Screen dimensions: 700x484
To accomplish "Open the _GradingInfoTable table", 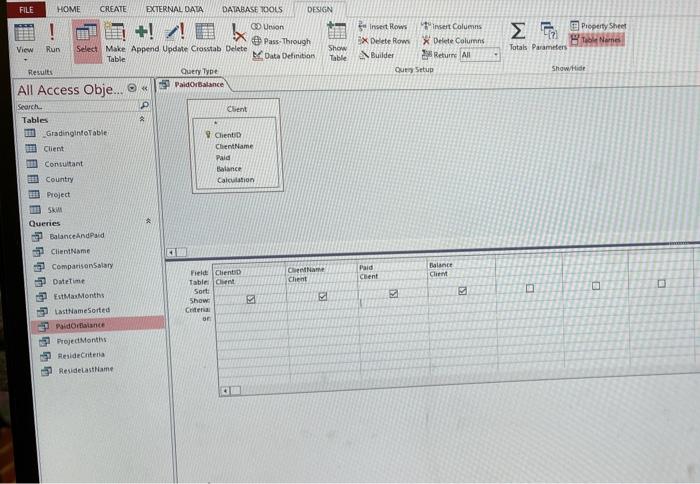I will 67,133.
